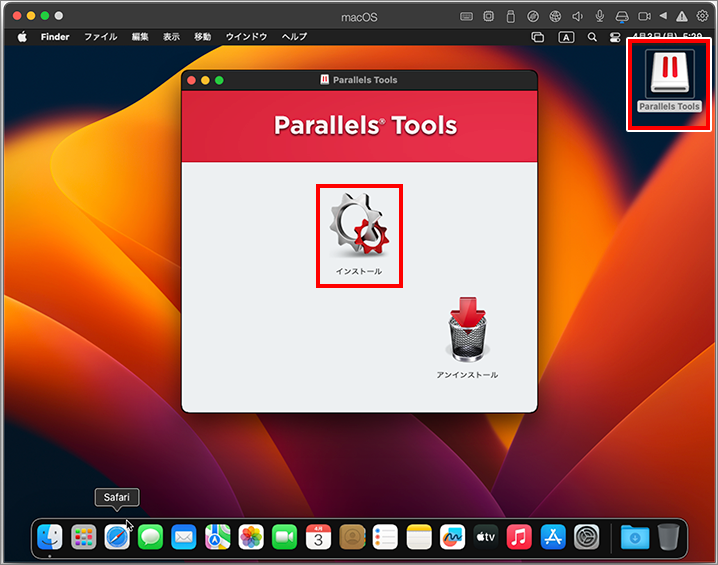Open Messages from the Dock
The width and height of the screenshot is (718, 565).
(150, 537)
